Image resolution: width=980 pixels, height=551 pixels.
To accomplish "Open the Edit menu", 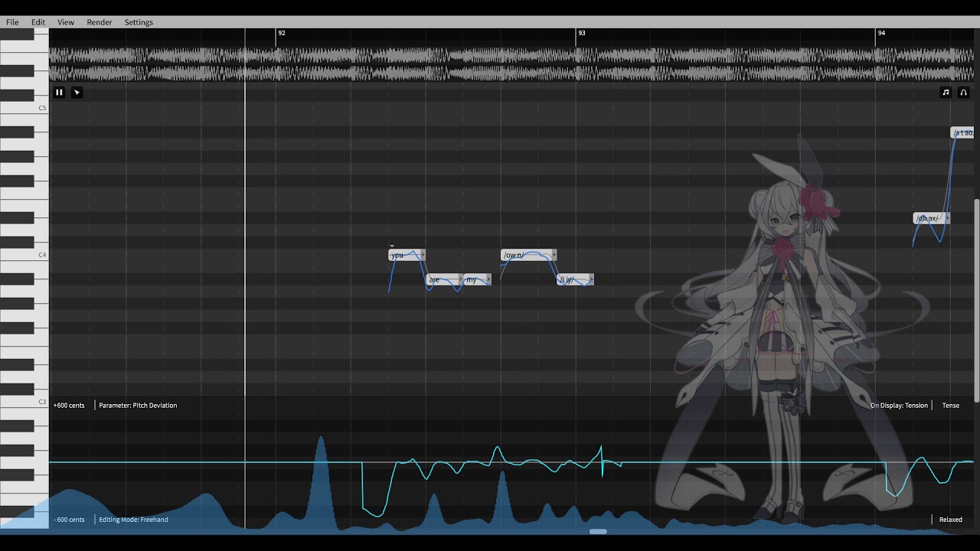I will 38,22.
